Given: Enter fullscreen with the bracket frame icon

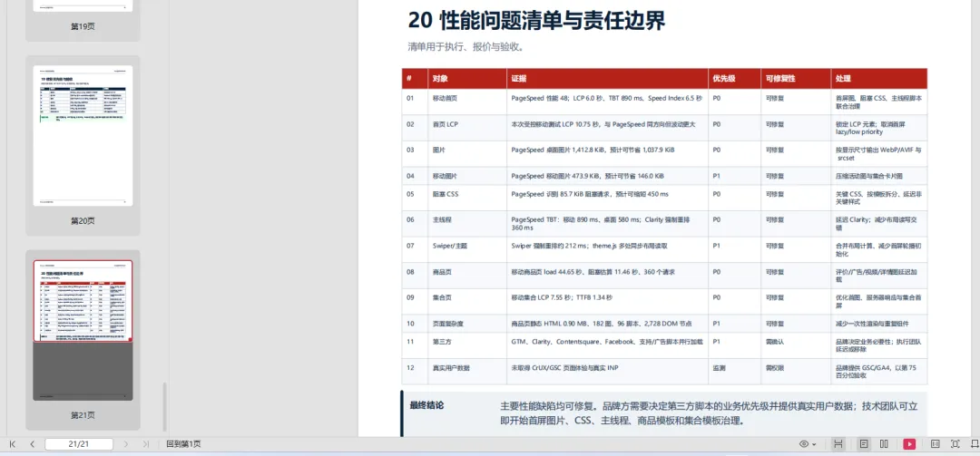Looking at the screenshot, I should [955, 444].
